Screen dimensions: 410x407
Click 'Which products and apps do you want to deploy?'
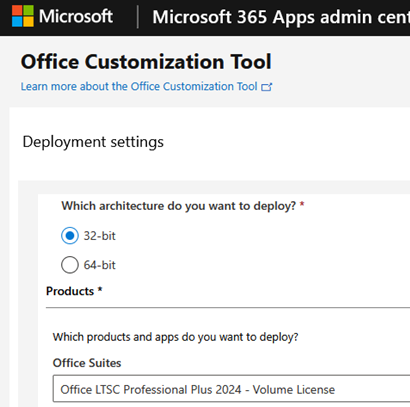pyautogui.click(x=175, y=337)
